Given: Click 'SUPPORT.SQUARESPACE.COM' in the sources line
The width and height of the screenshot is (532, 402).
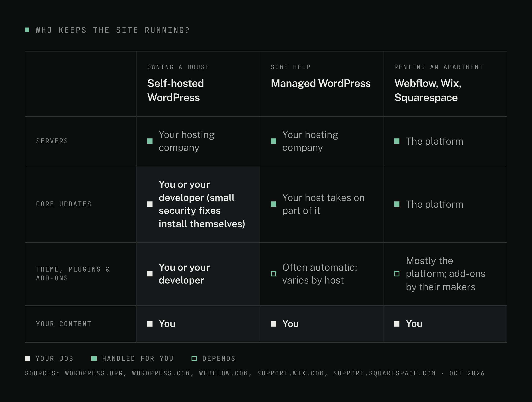Looking at the screenshot, I should coord(384,373).
